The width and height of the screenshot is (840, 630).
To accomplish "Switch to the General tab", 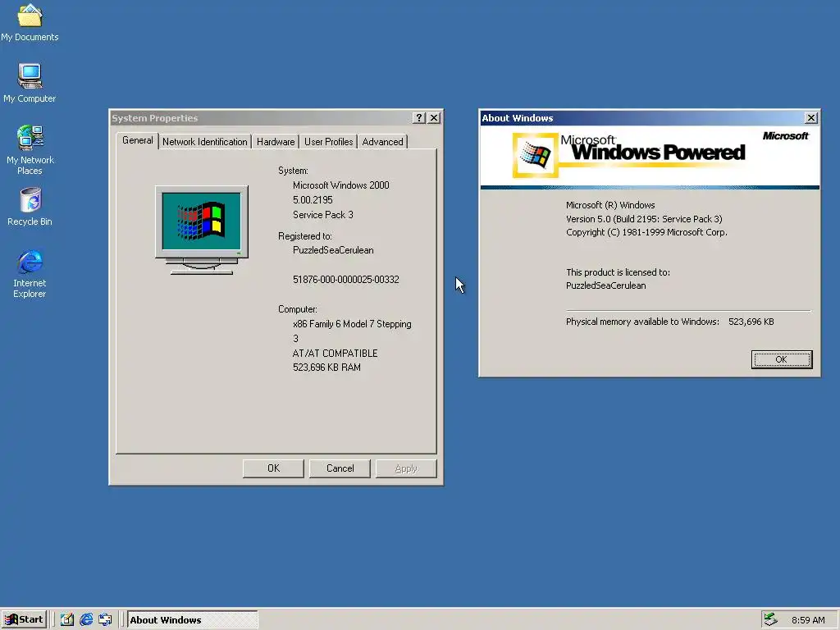I will click(x=137, y=140).
